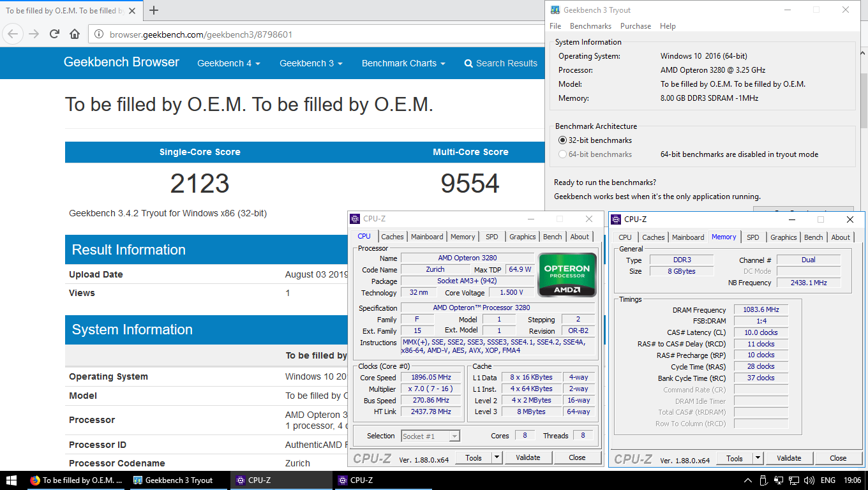Reload the page with the refresh icon
868x490 pixels.
tap(54, 34)
